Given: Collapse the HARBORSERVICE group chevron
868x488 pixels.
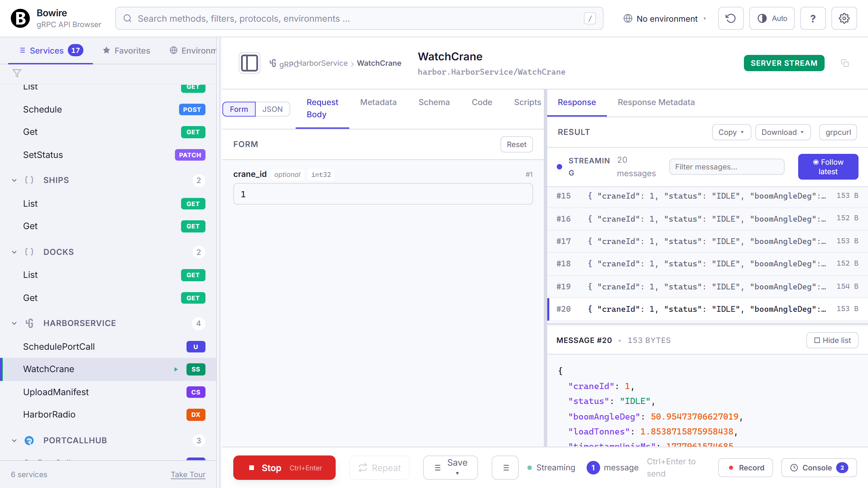Looking at the screenshot, I should 14,323.
